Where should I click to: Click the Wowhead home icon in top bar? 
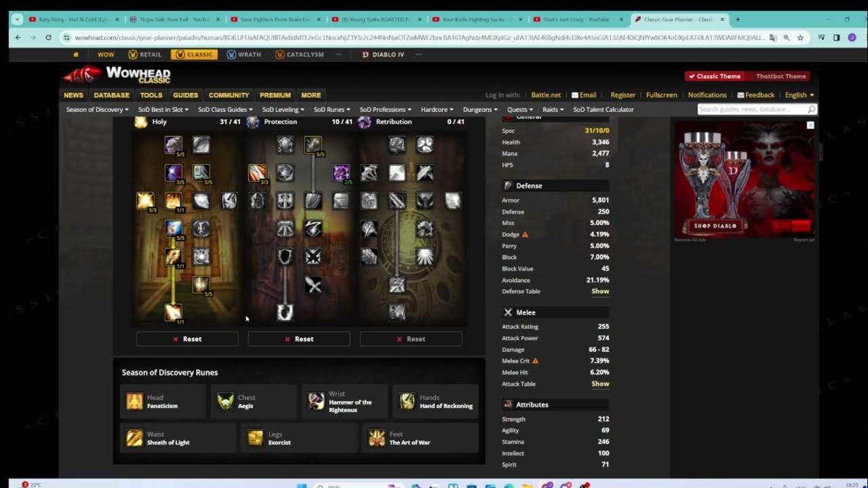75,54
